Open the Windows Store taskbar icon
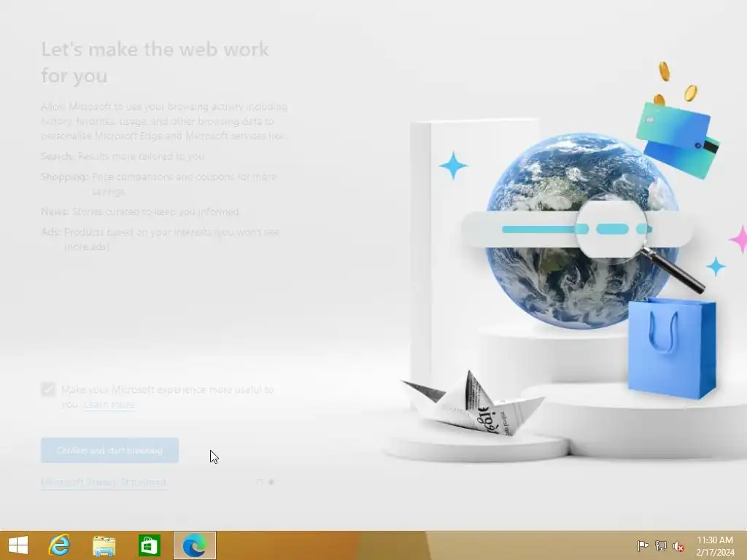The width and height of the screenshot is (747, 560). [149, 545]
